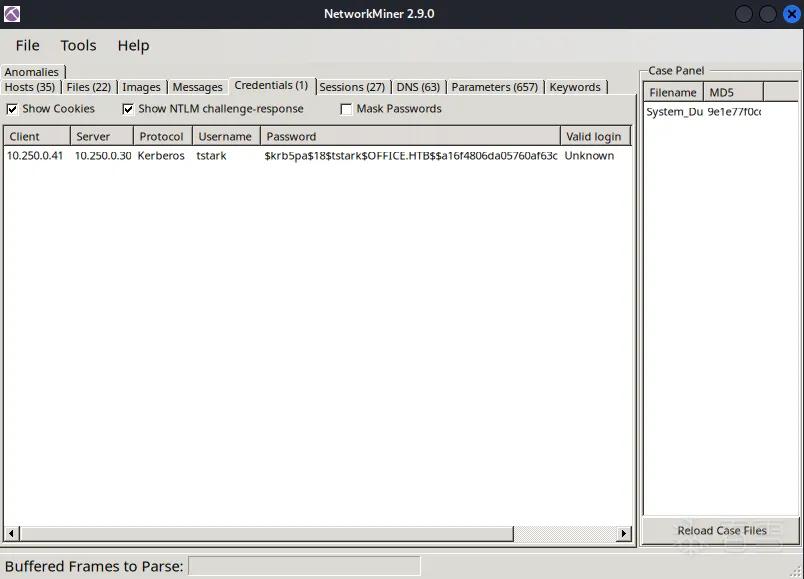
Task: Close the NetworkMiner window
Action: click(792, 14)
